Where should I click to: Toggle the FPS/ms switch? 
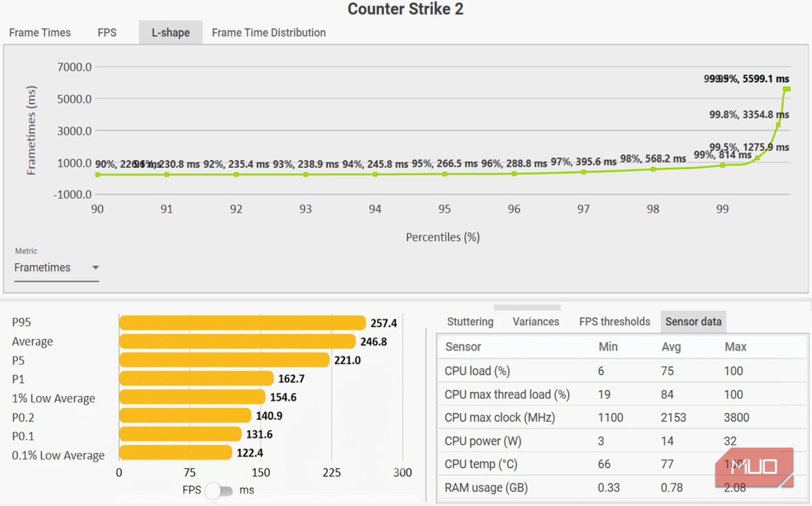click(219, 491)
